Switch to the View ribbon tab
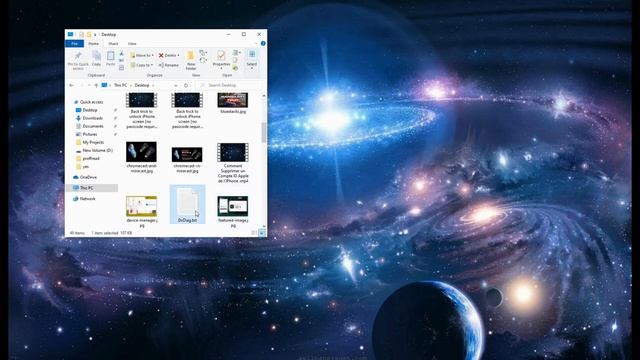Image resolution: width=640 pixels, height=360 pixels. (x=132, y=44)
